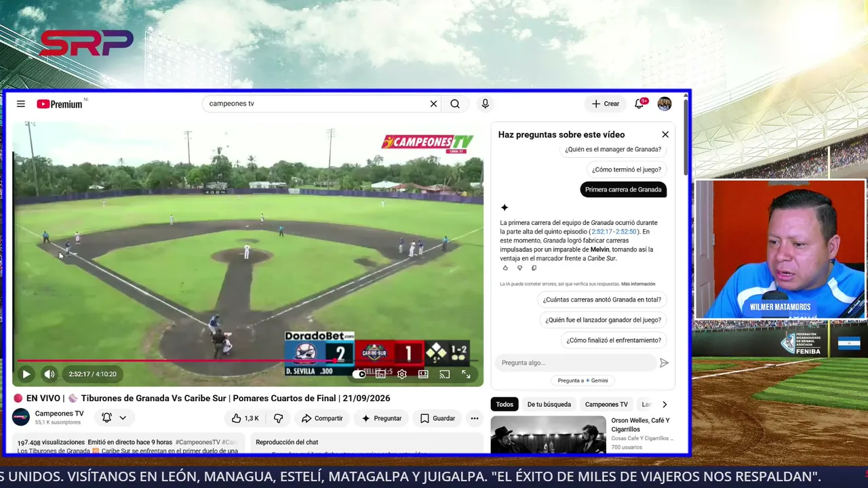Cast video to a TV
Screen dimensions: 868x488
pyautogui.click(x=444, y=374)
